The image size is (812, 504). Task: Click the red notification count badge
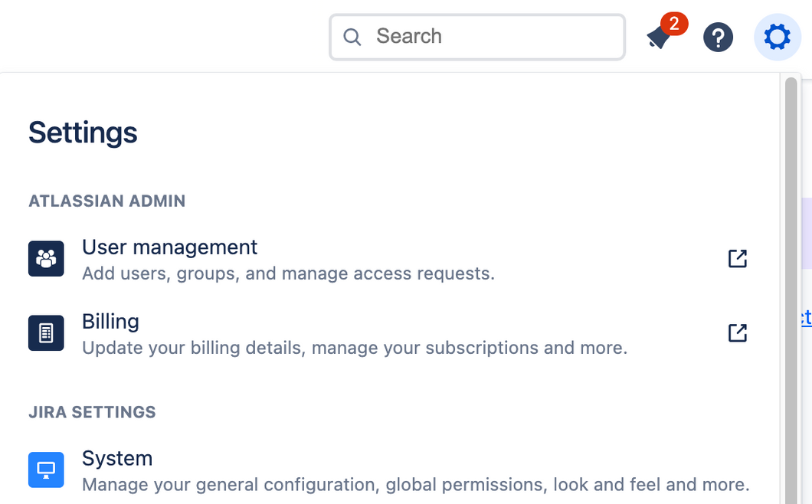coord(674,24)
